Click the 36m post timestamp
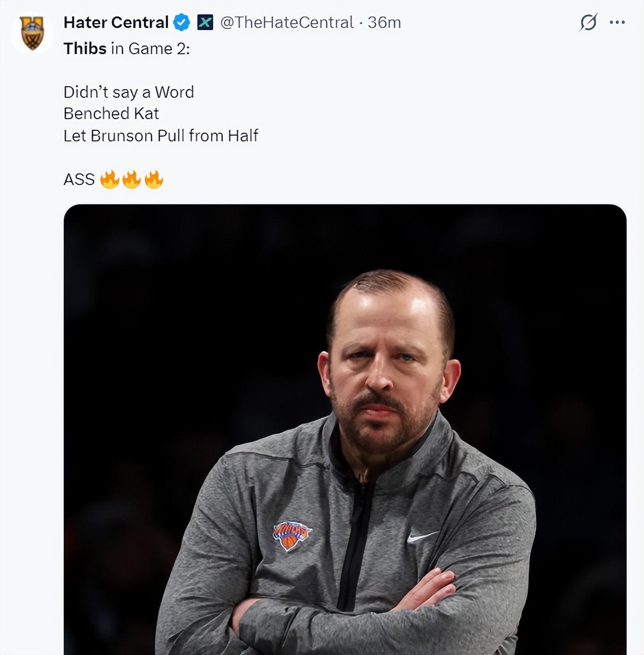 (x=384, y=22)
